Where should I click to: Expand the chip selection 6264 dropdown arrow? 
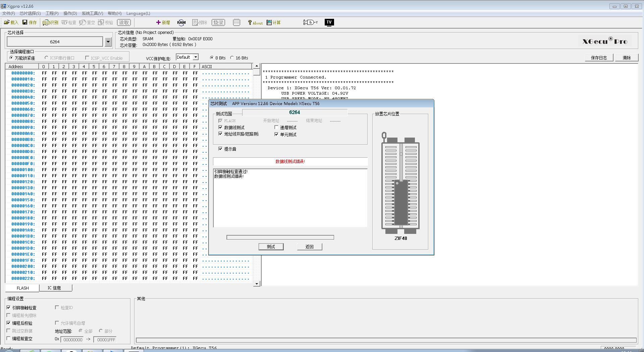(x=108, y=42)
